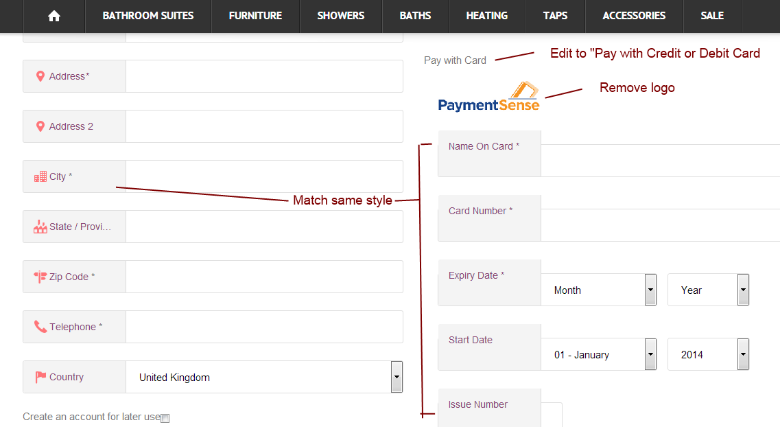Click the Address 2 input field
Viewport: 780px width, 427px height.
tap(264, 126)
